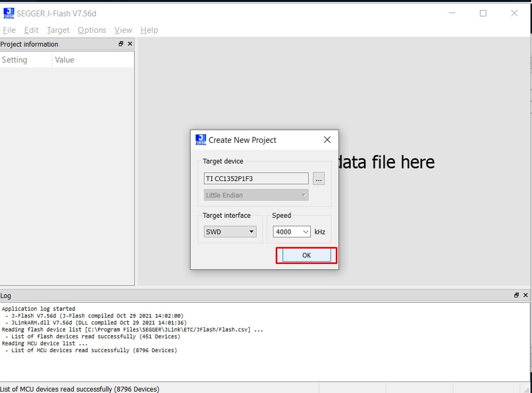The image size is (532, 393).
Task: Click the 'Speed' group label
Action: click(282, 216)
